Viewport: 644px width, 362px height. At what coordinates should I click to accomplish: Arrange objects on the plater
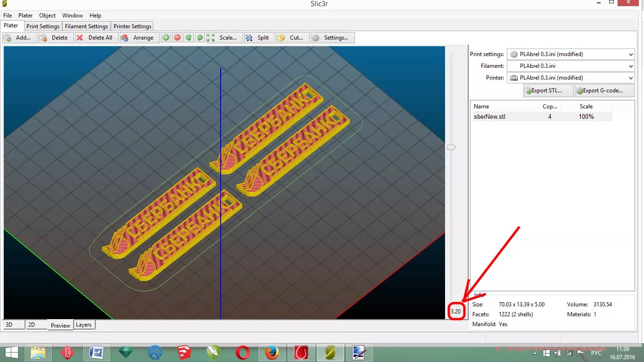[139, 38]
